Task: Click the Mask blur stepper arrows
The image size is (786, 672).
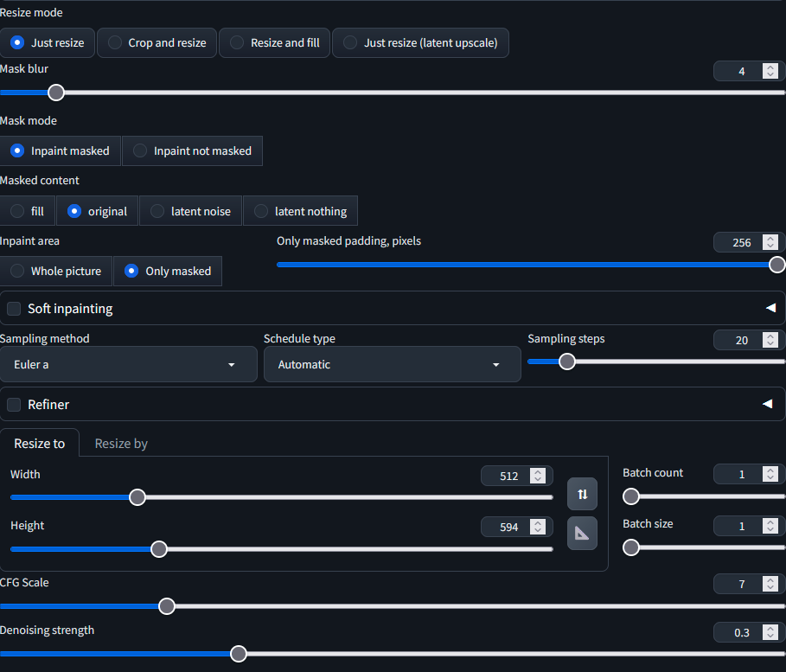Action: (x=770, y=71)
